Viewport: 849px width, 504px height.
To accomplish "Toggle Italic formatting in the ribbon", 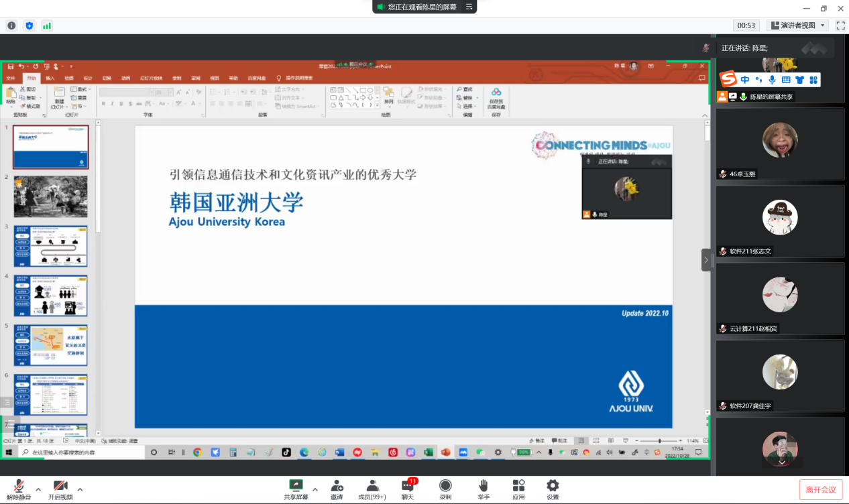I will pos(112,104).
